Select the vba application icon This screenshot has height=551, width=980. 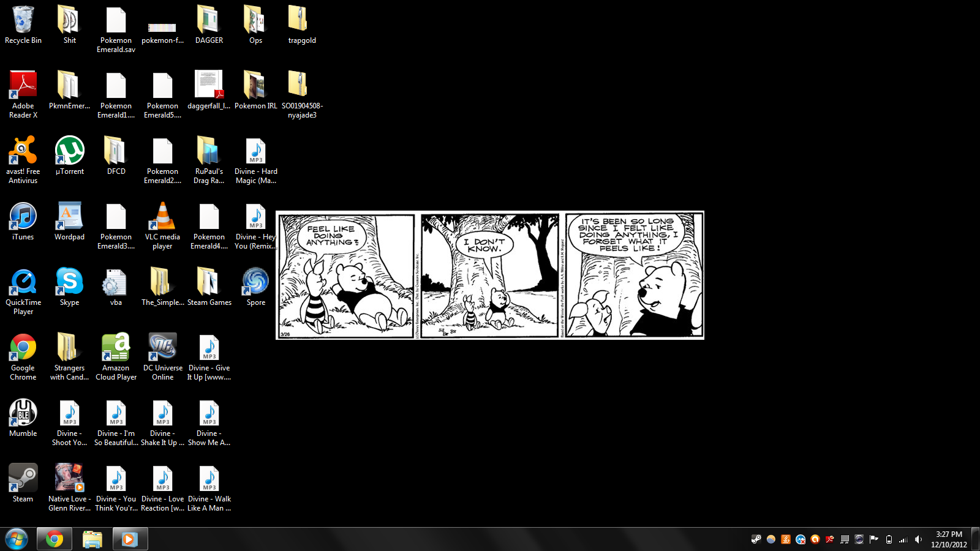(116, 287)
